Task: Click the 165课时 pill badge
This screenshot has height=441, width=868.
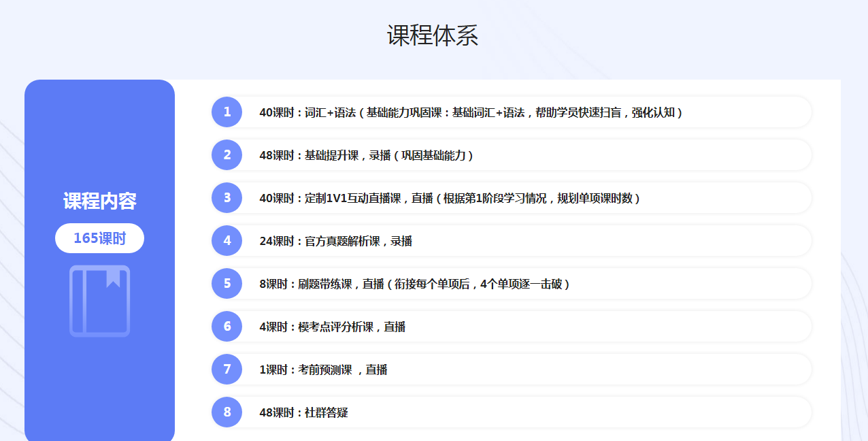Action: click(99, 238)
